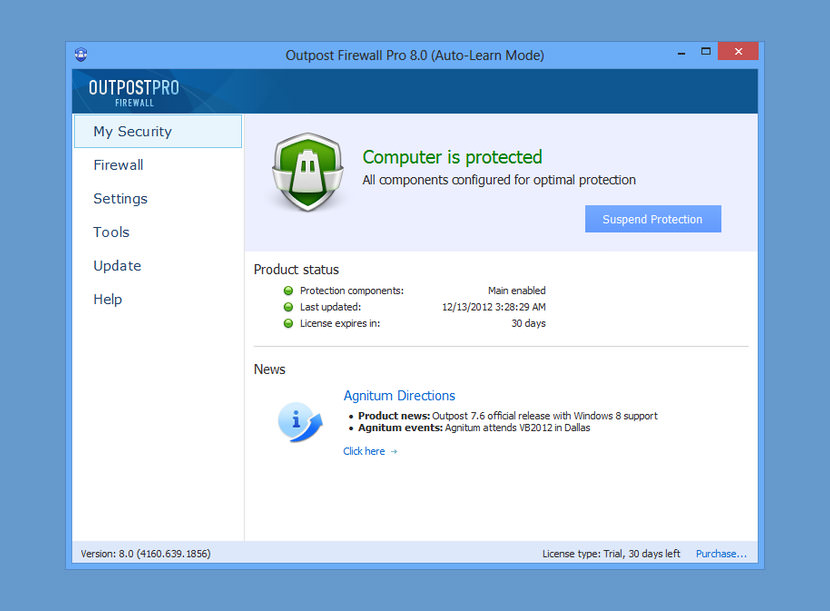
Task: Close the Outpost Firewall Pro window
Action: [x=738, y=51]
